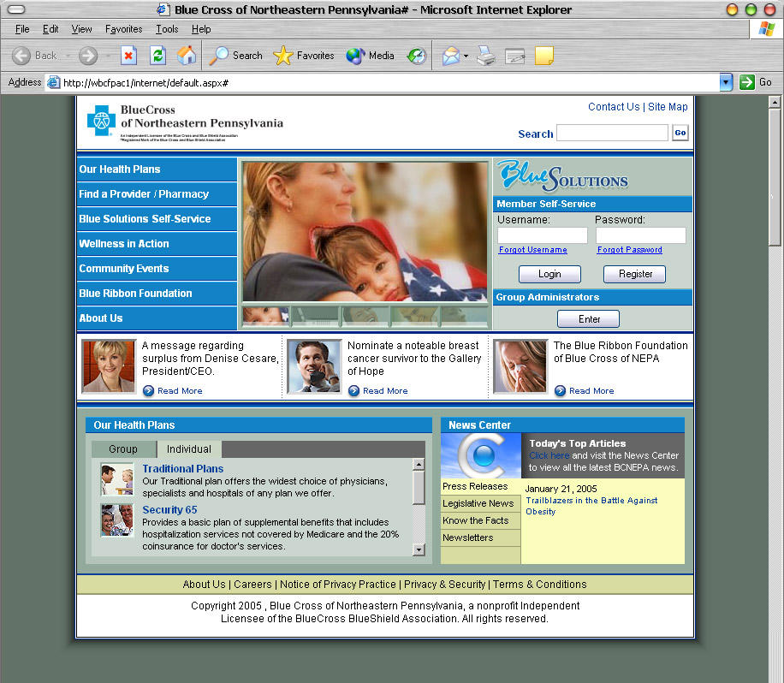Image resolution: width=784 pixels, height=683 pixels.
Task: Click the Username input field
Action: point(543,235)
